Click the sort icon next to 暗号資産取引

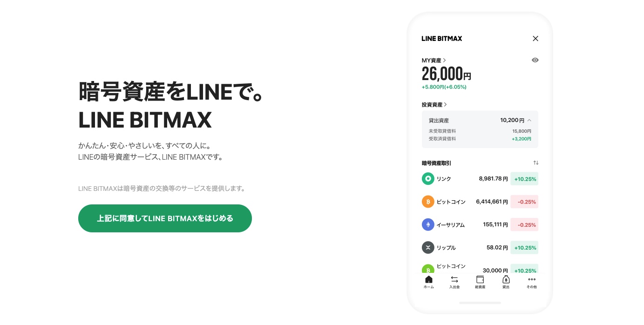(x=536, y=162)
